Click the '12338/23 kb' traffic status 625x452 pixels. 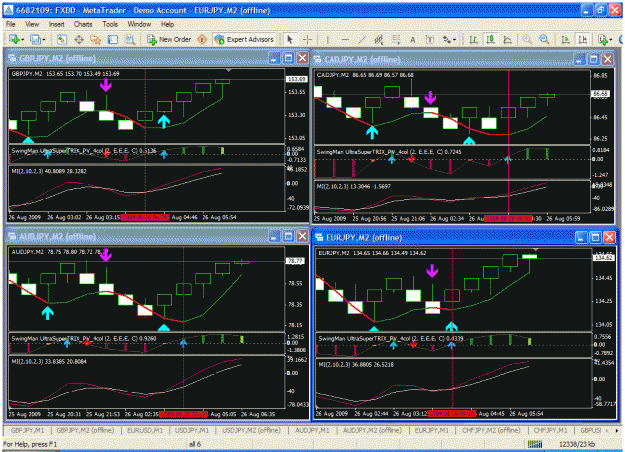coord(577,444)
